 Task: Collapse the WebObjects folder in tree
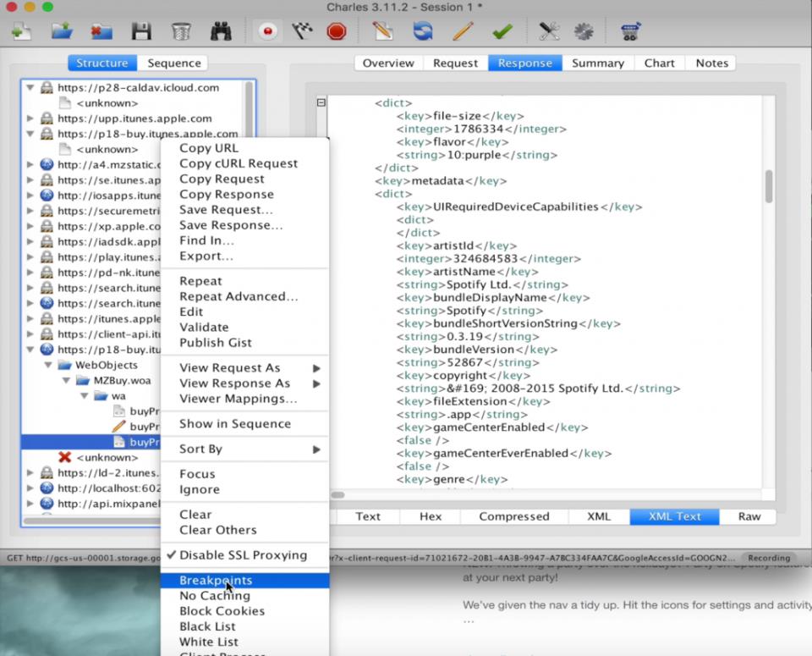pyautogui.click(x=47, y=365)
